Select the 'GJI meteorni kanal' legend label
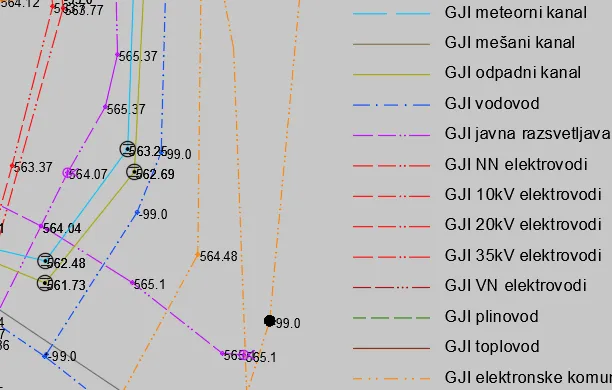The height and width of the screenshot is (390, 612). pyautogui.click(x=516, y=12)
